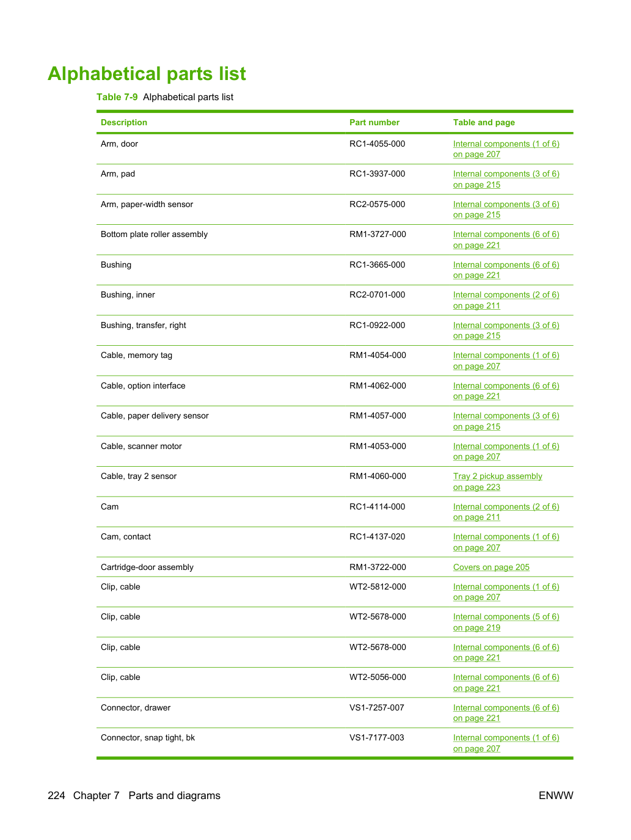Open Tray 2 pickup assembly link
Viewport: 631px width, 840px height.
[497, 481]
